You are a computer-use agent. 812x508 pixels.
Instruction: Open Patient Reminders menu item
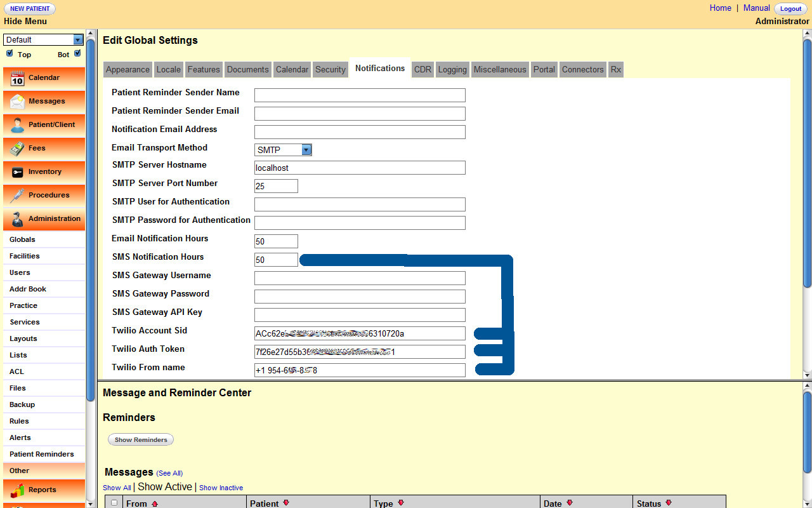click(x=43, y=454)
